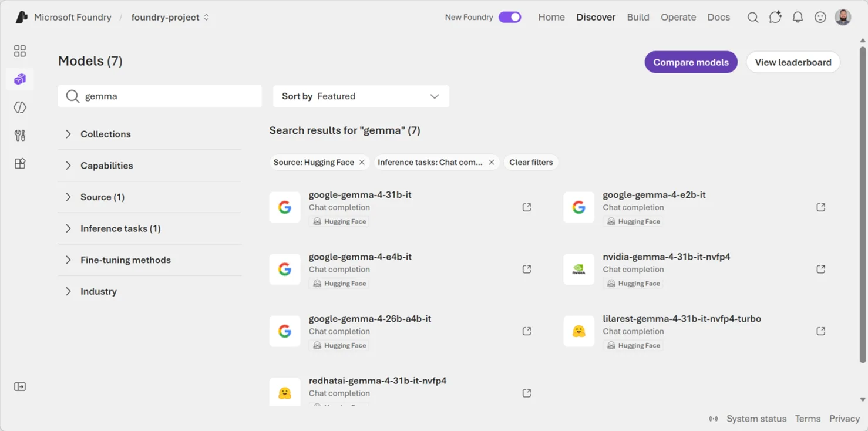Viewport: 868px width, 431px height.
Task: Click the system status signal icon
Action: point(714,419)
